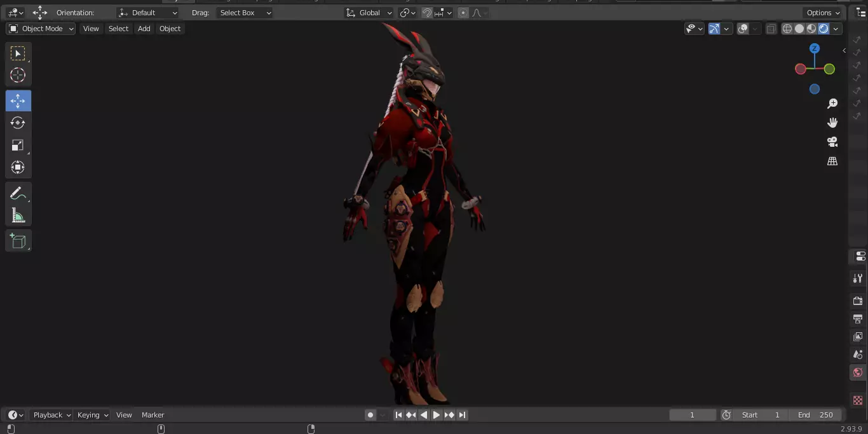The height and width of the screenshot is (434, 868).
Task: Activate the 3D Cursor tool
Action: 18,75
